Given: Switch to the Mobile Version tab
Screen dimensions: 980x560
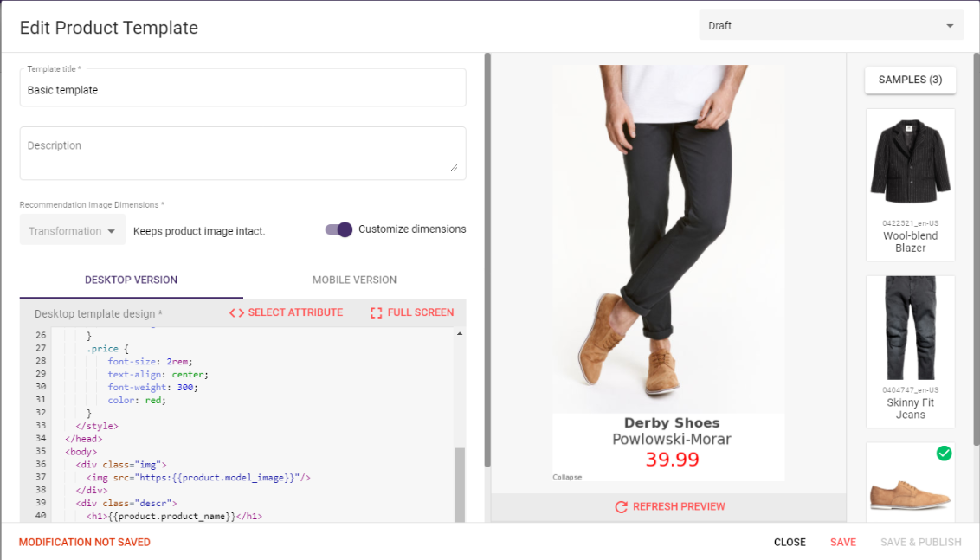Looking at the screenshot, I should [x=354, y=280].
